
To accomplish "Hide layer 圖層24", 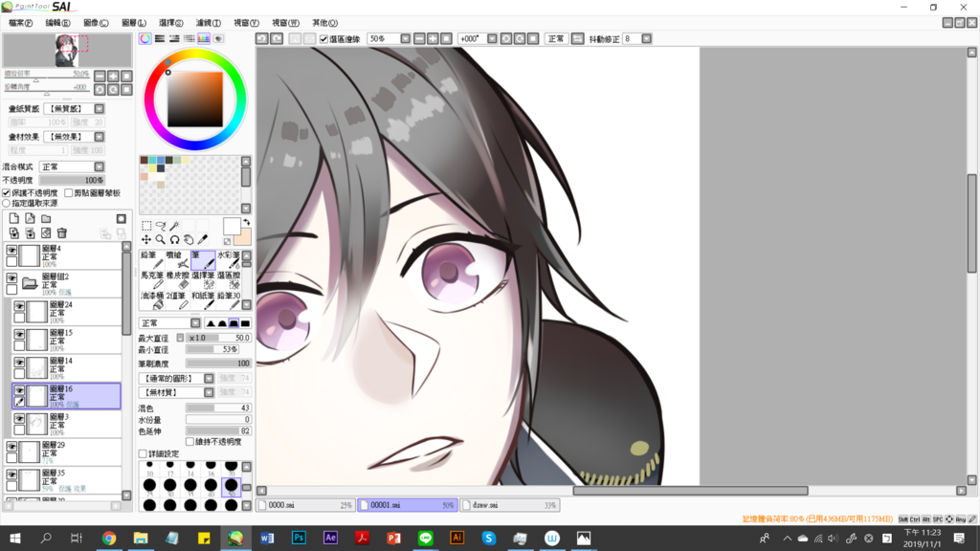I will (19, 306).
